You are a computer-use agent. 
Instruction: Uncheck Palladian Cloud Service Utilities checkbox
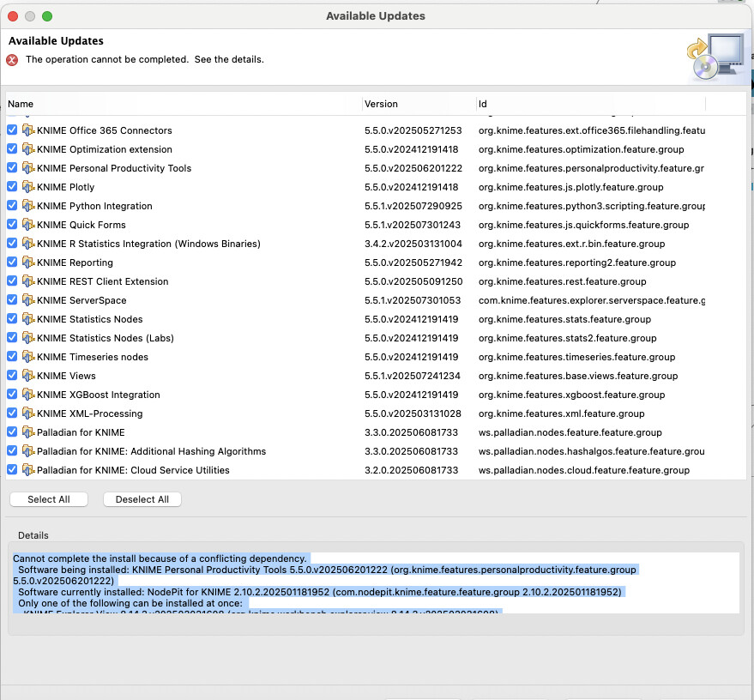pos(12,470)
